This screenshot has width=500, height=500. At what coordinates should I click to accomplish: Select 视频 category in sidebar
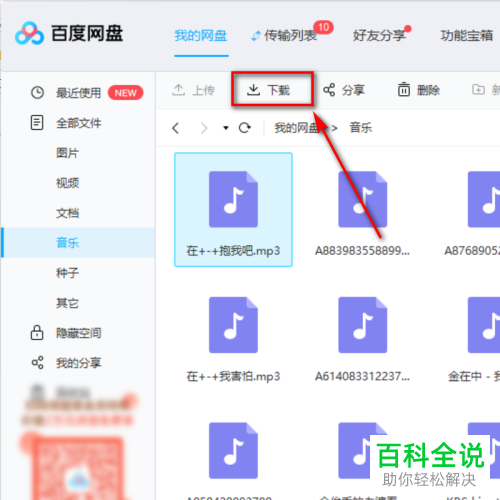pos(67,183)
